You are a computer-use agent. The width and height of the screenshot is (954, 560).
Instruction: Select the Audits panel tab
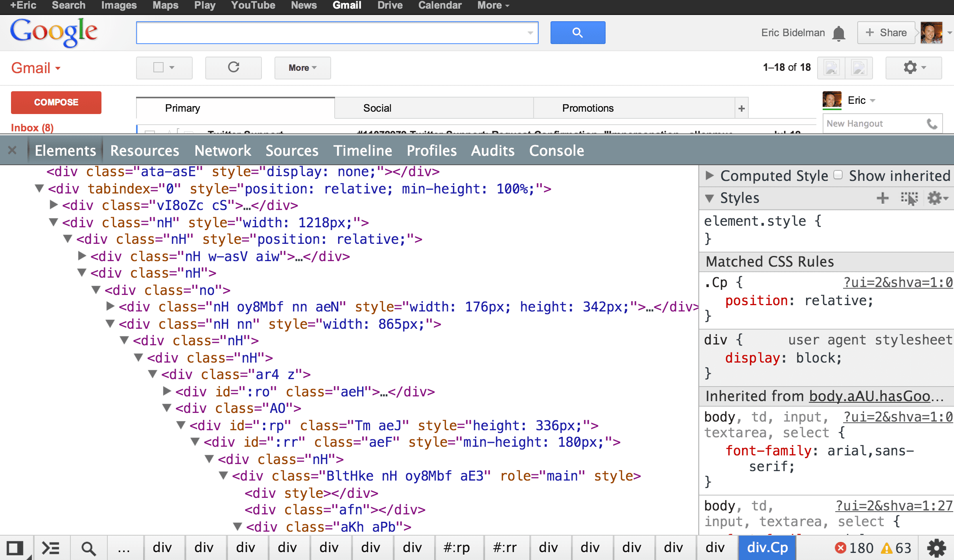coord(492,150)
